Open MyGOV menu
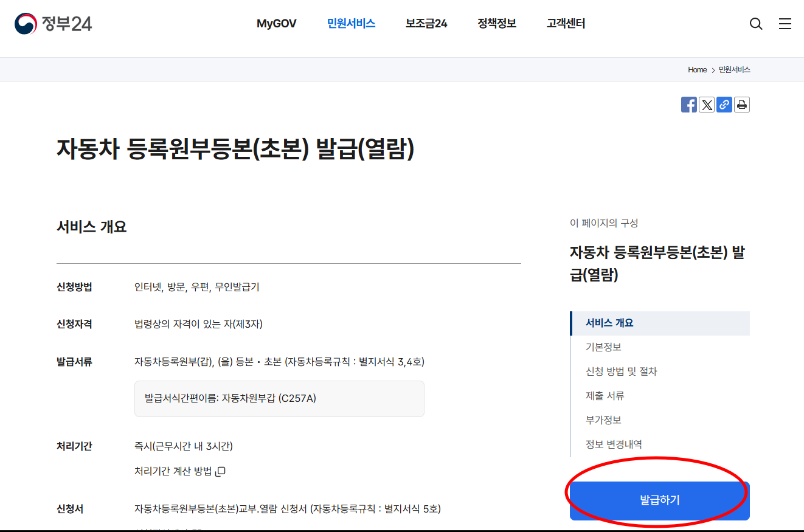 pyautogui.click(x=276, y=24)
